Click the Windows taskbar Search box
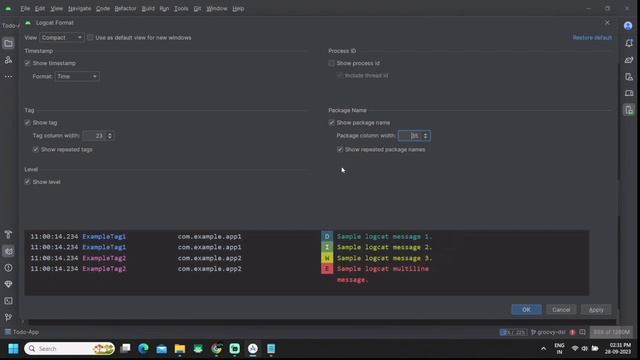The height and width of the screenshot is (360, 640). pos(69,349)
